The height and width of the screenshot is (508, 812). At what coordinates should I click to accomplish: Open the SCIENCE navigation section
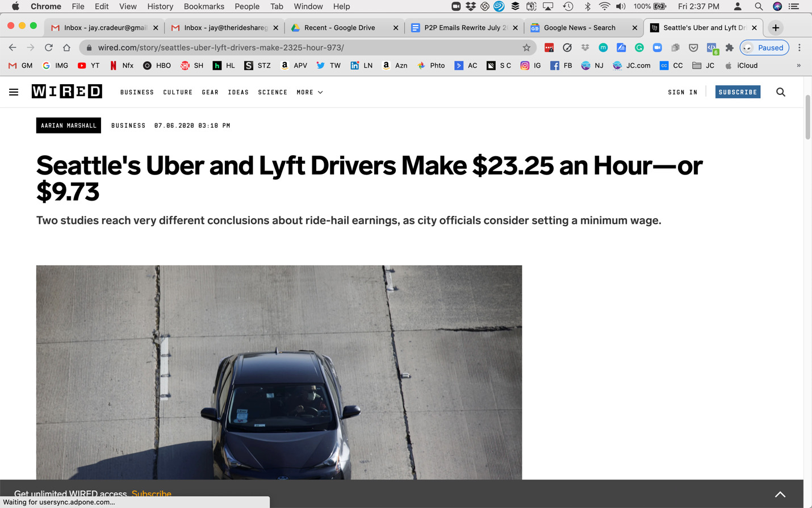[x=273, y=92]
